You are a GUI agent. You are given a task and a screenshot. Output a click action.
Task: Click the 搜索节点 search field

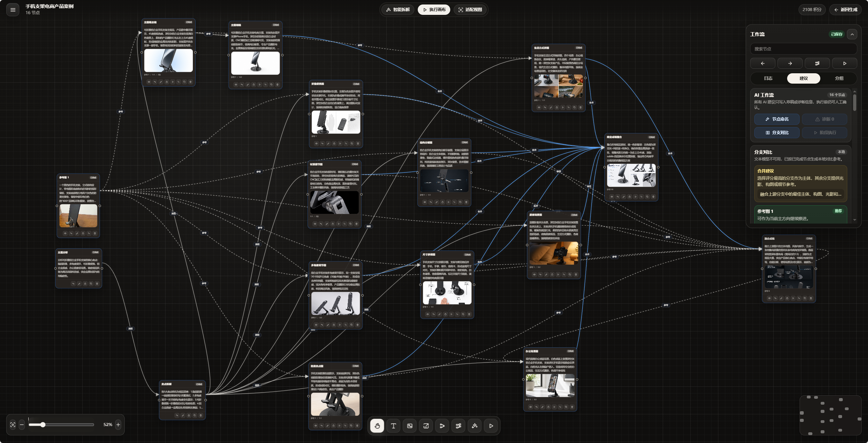click(803, 49)
